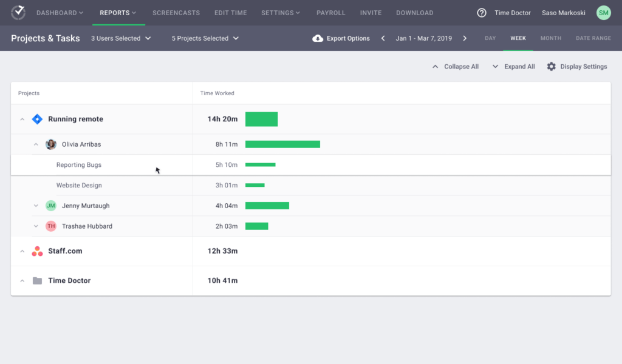Click the Time Doctor folder icon
Screen dimensions: 622x364
37,281
